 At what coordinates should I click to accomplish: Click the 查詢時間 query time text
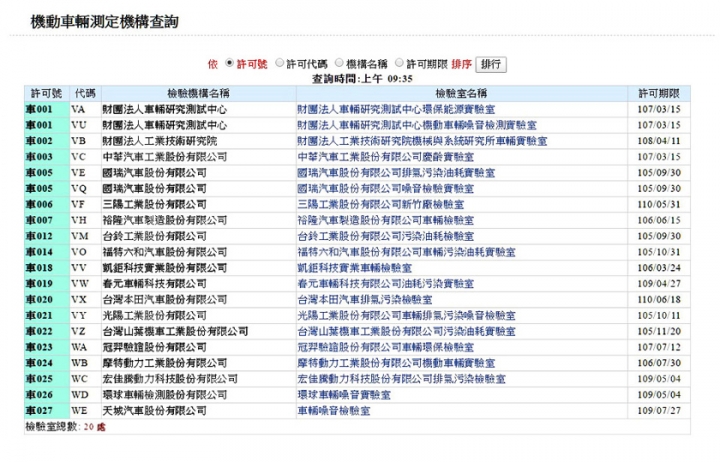pos(362,79)
